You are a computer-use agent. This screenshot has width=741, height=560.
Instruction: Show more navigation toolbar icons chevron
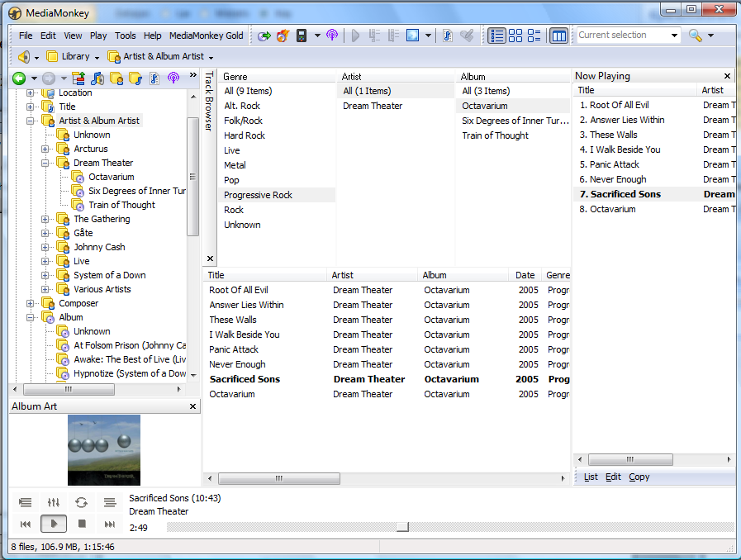tap(192, 74)
